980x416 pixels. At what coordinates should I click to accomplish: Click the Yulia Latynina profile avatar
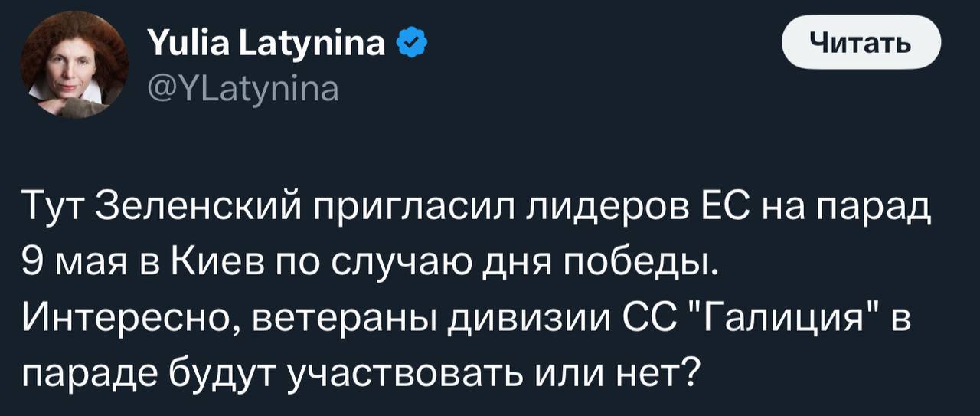coord(74,66)
